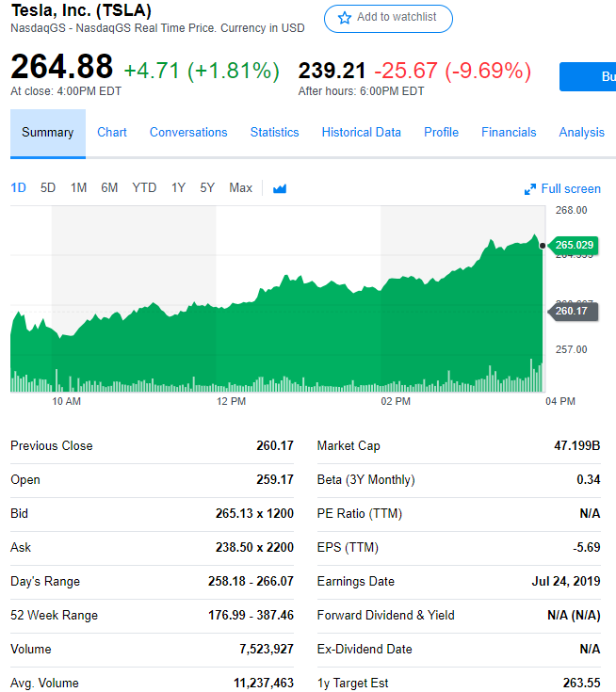Set chart range to 1Y
The width and height of the screenshot is (616, 692).
click(x=178, y=188)
